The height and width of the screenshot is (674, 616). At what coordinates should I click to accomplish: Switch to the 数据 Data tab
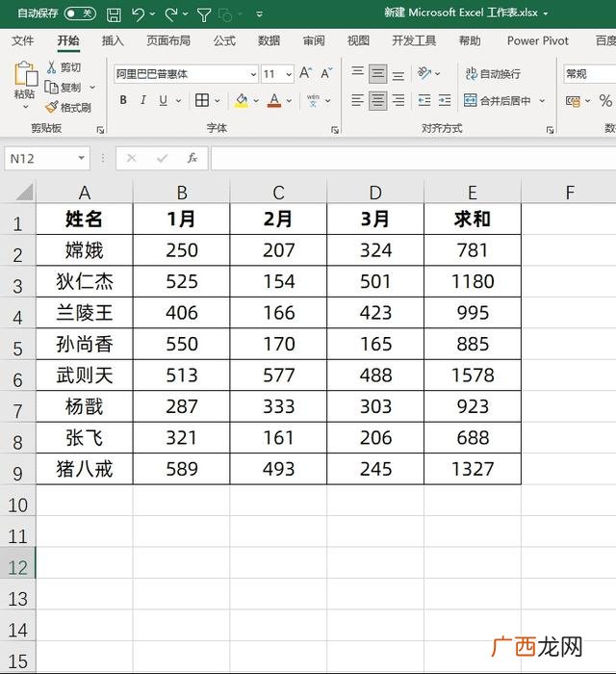tap(269, 40)
